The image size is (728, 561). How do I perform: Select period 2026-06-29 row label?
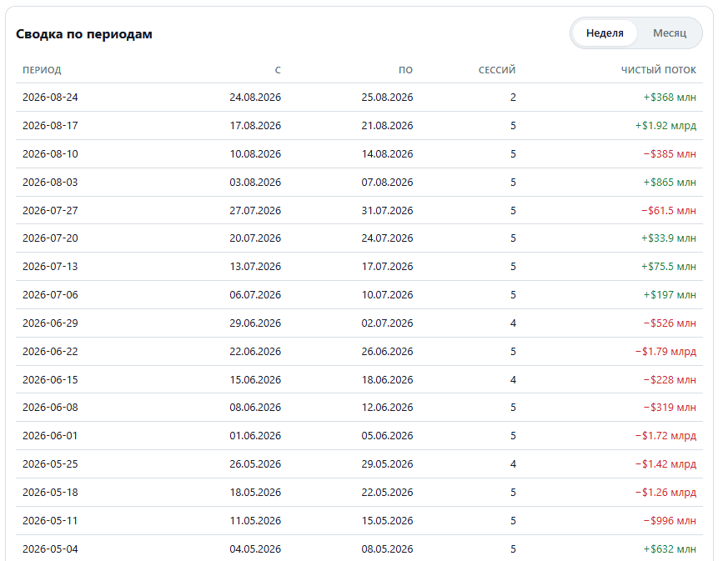coord(50,323)
